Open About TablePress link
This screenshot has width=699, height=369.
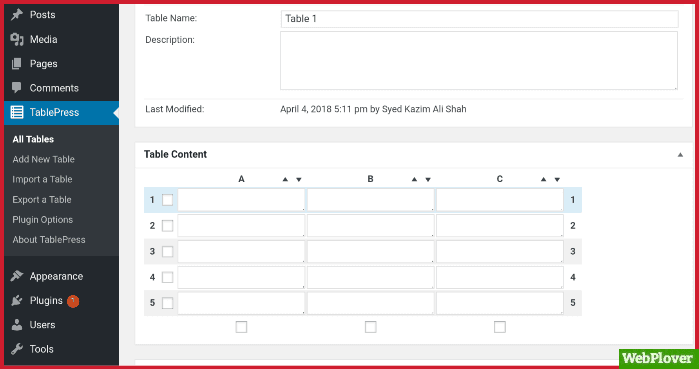(x=49, y=239)
